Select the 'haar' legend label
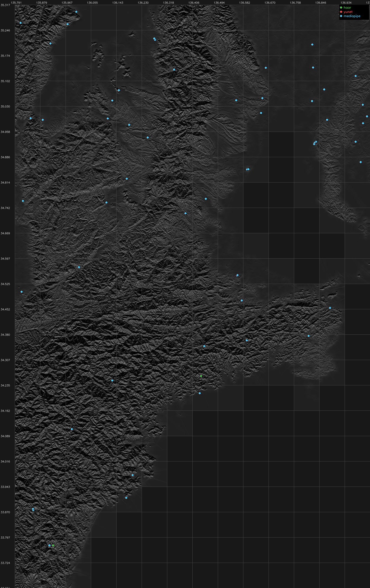Image resolution: width=370 pixels, height=588 pixels. [x=347, y=8]
